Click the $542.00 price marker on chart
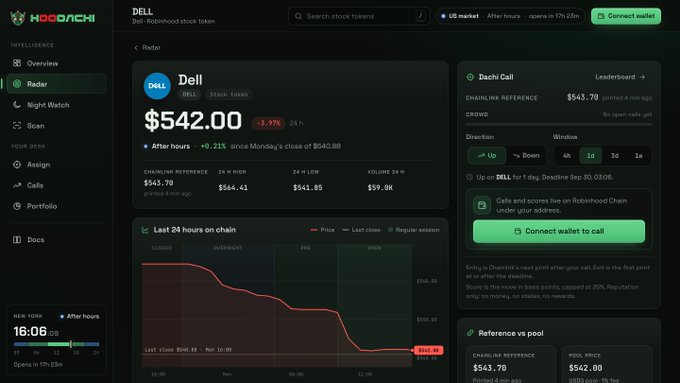 click(428, 350)
